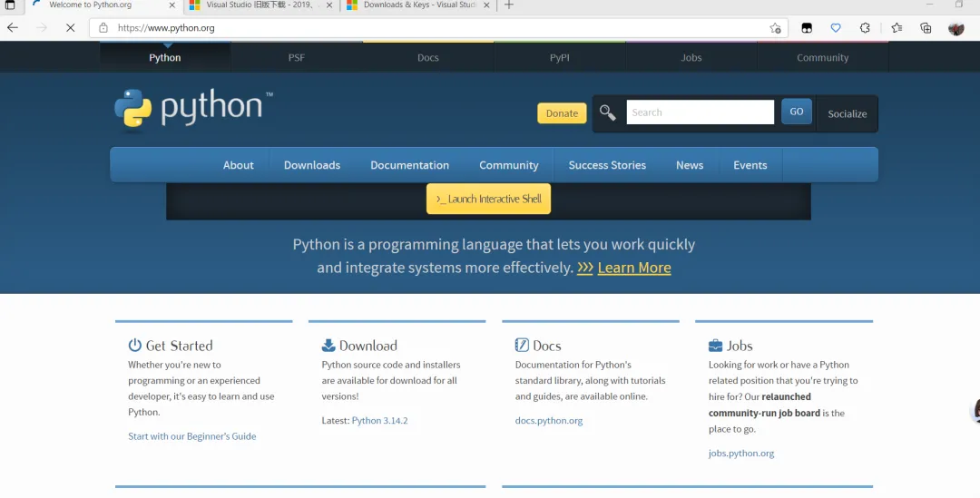Click the Docs section heading

pyautogui.click(x=547, y=346)
